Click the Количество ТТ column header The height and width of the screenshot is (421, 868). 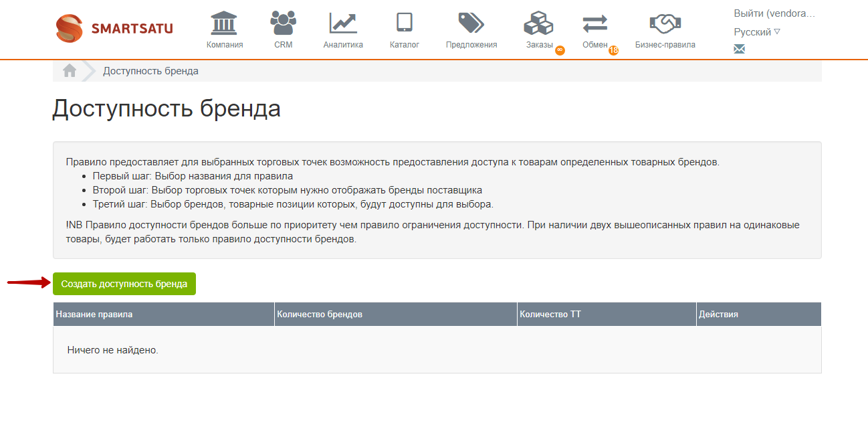coord(550,314)
